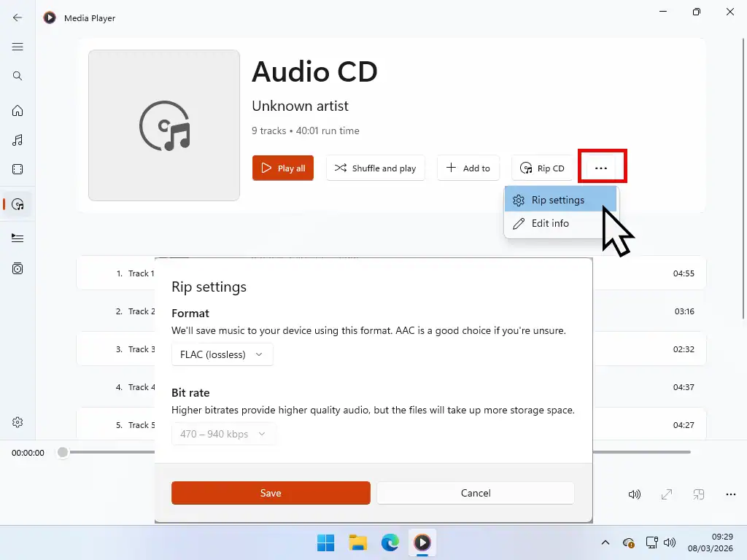
Task: Open the Play queue
Action: click(18, 238)
